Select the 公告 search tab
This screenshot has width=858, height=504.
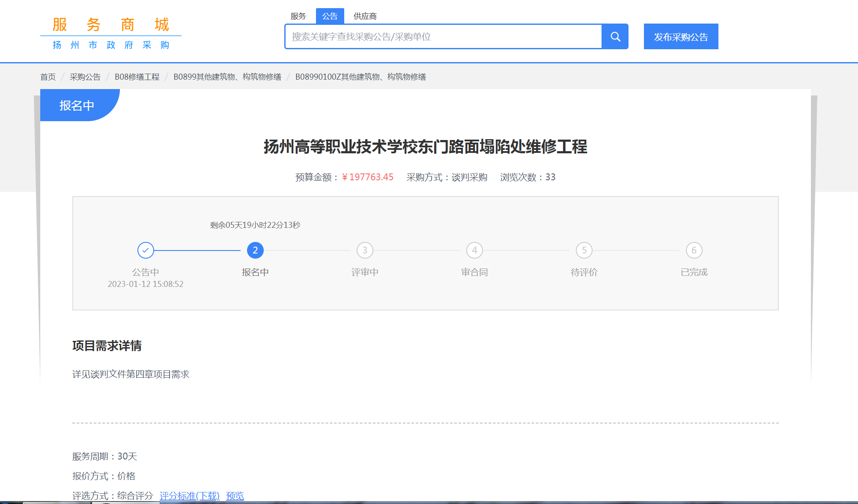coord(330,16)
